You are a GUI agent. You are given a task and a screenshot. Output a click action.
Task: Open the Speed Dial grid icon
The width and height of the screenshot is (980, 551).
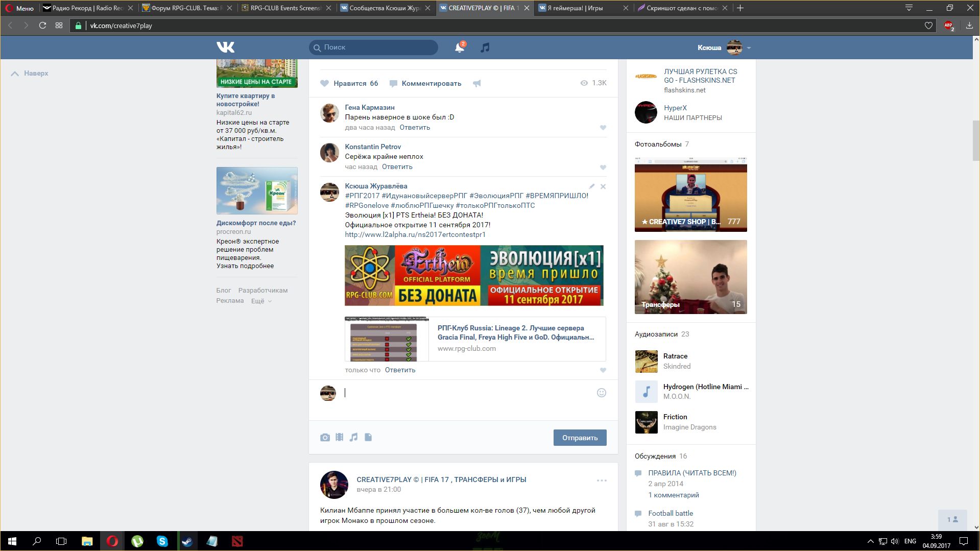[59, 26]
